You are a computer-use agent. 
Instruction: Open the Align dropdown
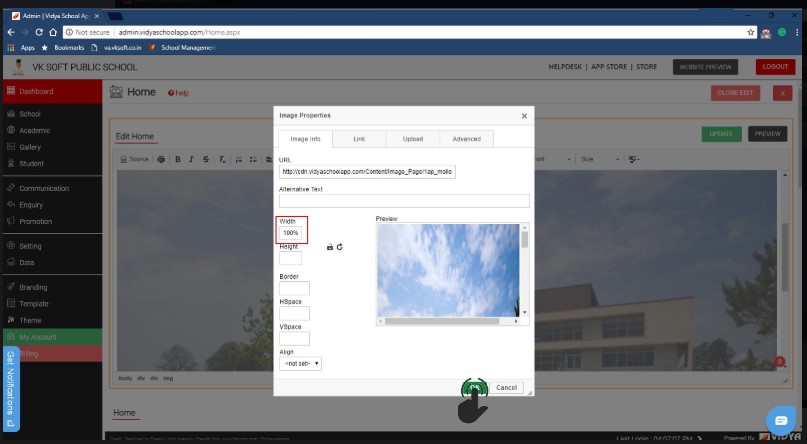pos(301,364)
